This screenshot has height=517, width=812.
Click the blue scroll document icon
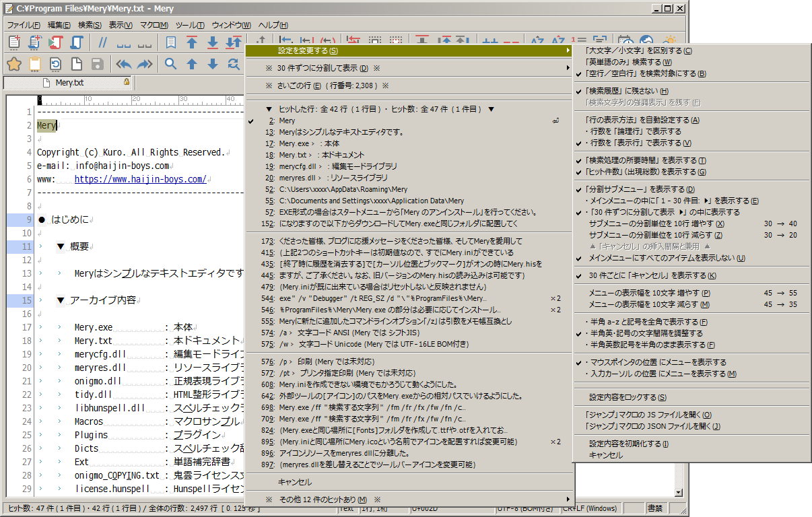tap(76, 42)
